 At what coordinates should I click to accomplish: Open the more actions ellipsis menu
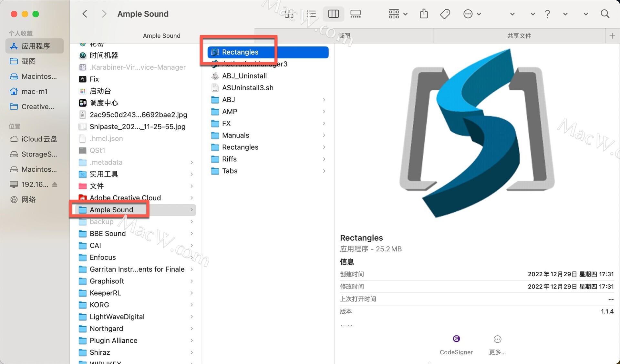pyautogui.click(x=472, y=14)
